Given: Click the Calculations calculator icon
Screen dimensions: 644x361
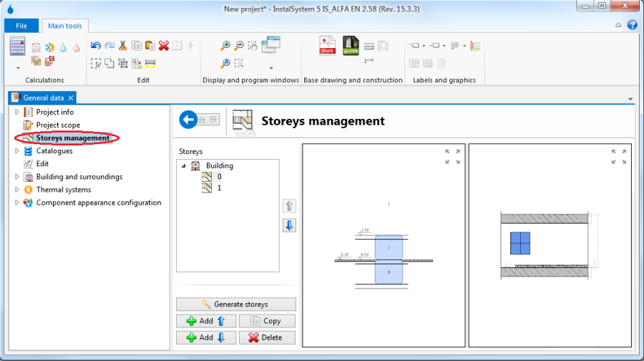Looking at the screenshot, I should point(17,47).
